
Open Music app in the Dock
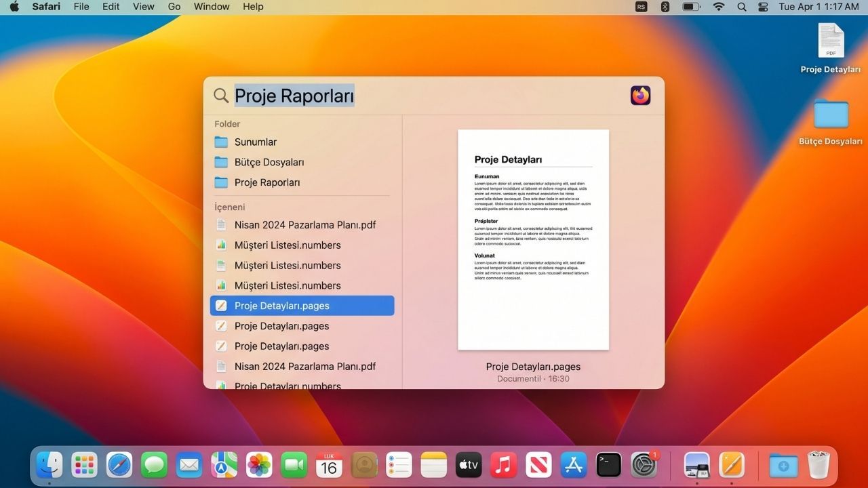click(x=504, y=465)
